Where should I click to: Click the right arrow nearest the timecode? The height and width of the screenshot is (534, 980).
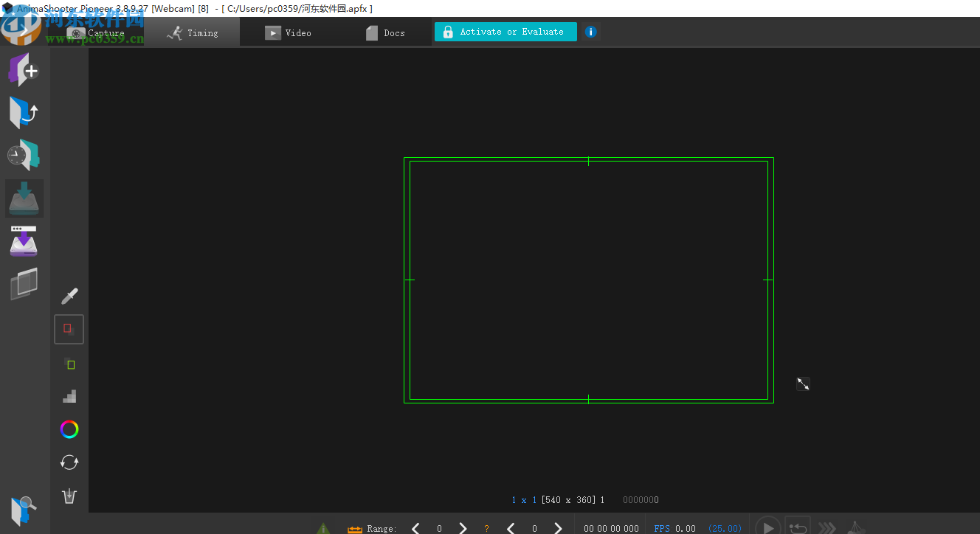[x=558, y=528]
